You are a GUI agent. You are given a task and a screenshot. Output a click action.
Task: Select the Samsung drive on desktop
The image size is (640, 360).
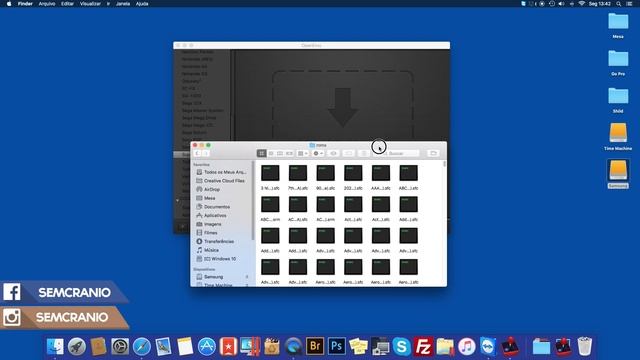pos(618,174)
